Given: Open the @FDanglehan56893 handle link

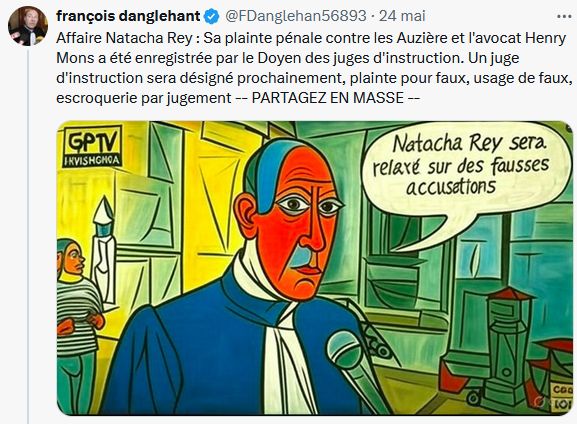Looking at the screenshot, I should (x=295, y=16).
